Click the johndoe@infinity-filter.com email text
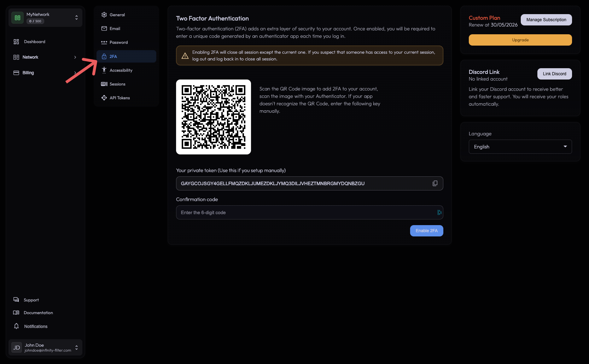The width and height of the screenshot is (589, 364). pos(48,351)
